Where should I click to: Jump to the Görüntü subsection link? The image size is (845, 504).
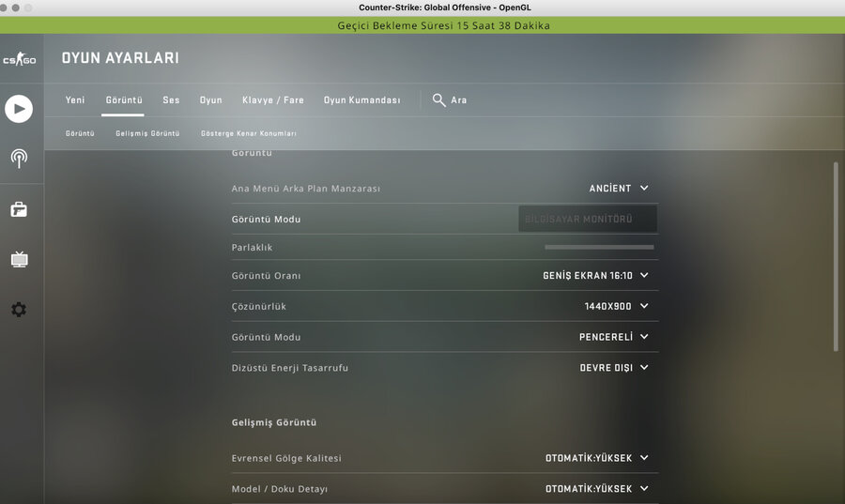click(80, 133)
